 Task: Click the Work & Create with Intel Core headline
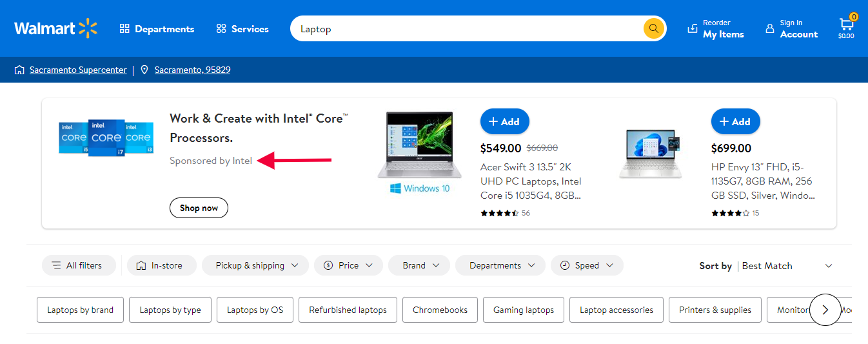pos(259,128)
